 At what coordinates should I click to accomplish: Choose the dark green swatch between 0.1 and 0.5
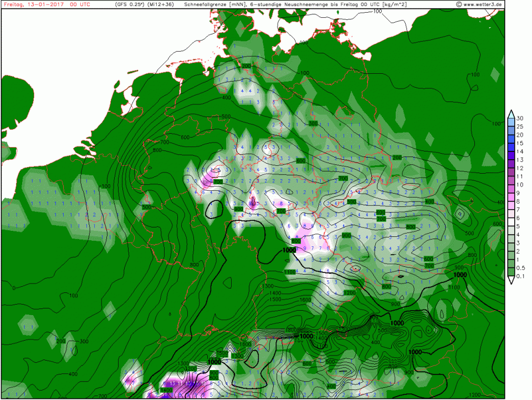click(x=511, y=272)
